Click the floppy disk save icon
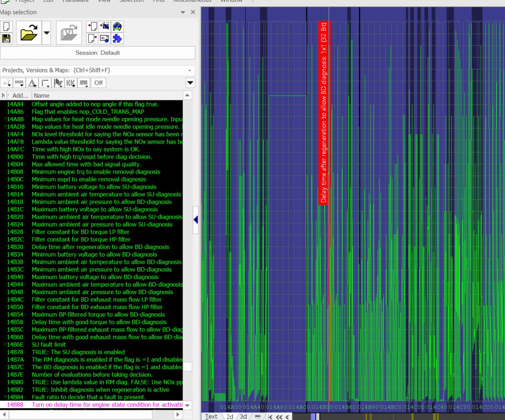 pyautogui.click(x=6, y=38)
